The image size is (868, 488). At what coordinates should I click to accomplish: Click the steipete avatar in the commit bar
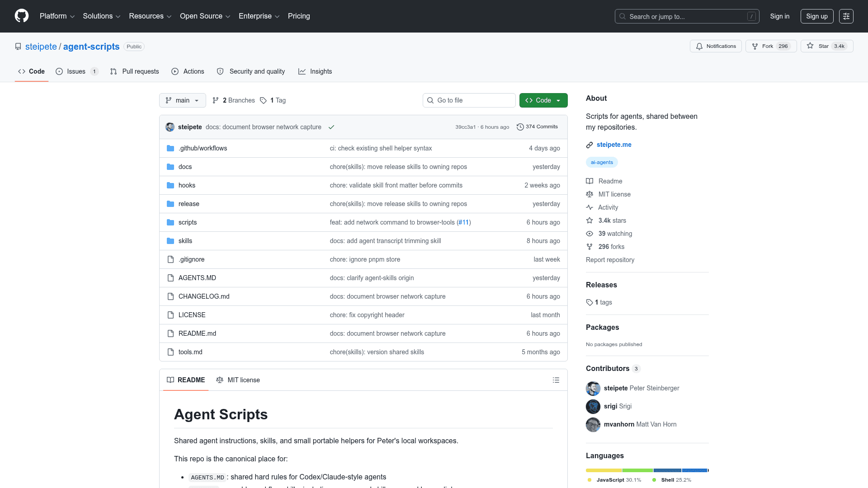coord(170,127)
